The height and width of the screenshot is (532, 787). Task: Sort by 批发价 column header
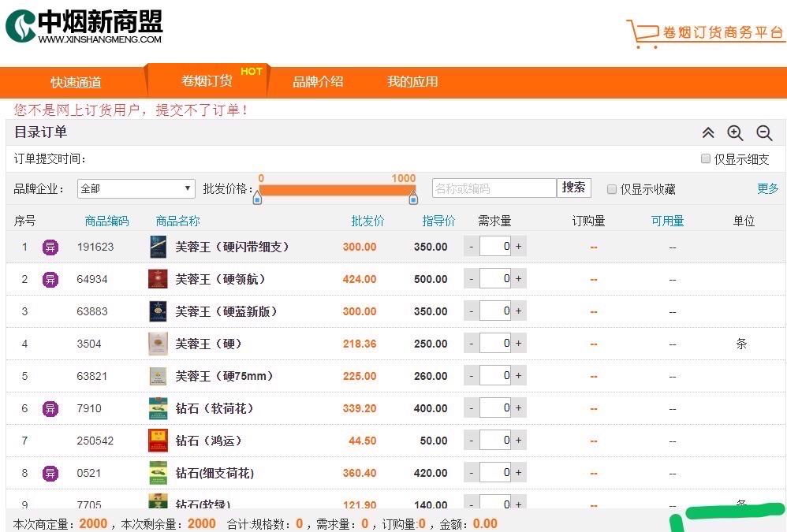367,221
